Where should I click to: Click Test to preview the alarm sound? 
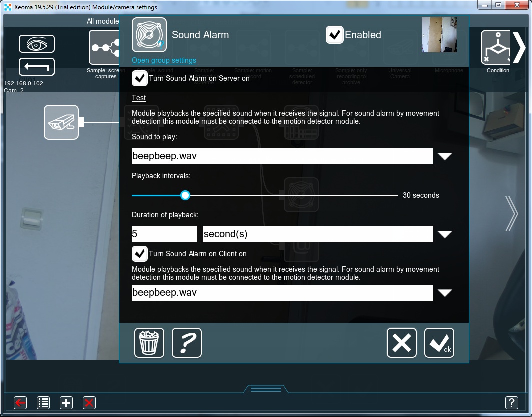[x=138, y=98]
